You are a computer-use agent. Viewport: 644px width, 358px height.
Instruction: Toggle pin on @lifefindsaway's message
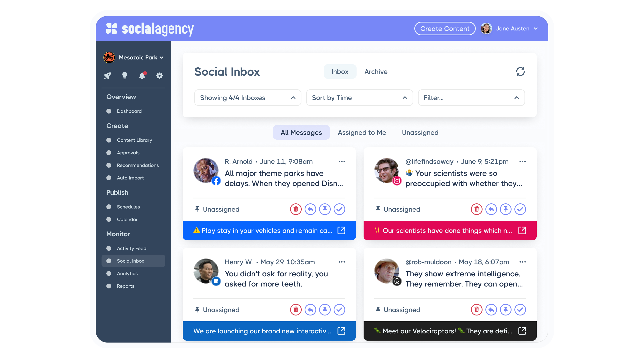(505, 209)
